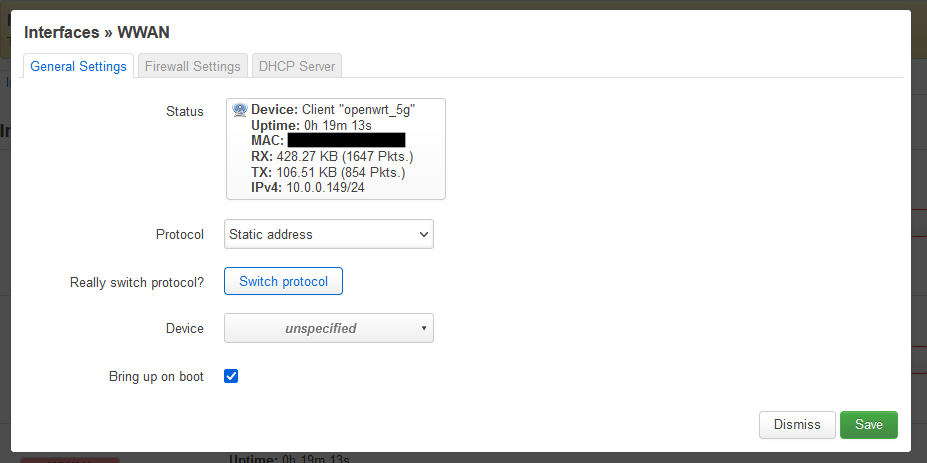
Task: Click the redacted MAC address bar
Action: 345,141
